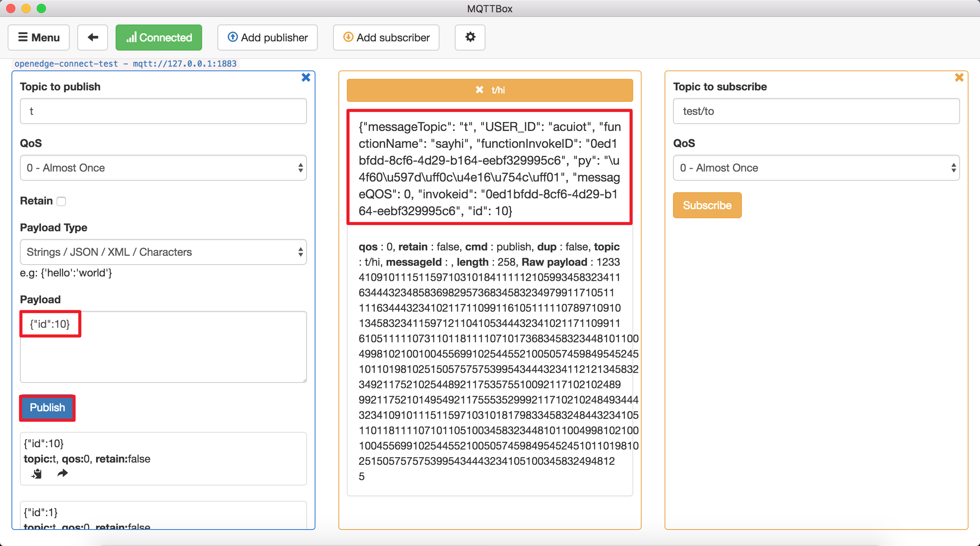Unsubscribe from t/hi topic using X
Screen dimensions: 980x546
(479, 90)
